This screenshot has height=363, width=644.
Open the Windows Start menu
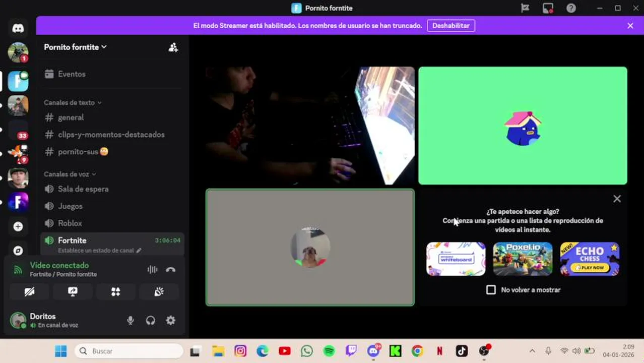[x=61, y=351]
